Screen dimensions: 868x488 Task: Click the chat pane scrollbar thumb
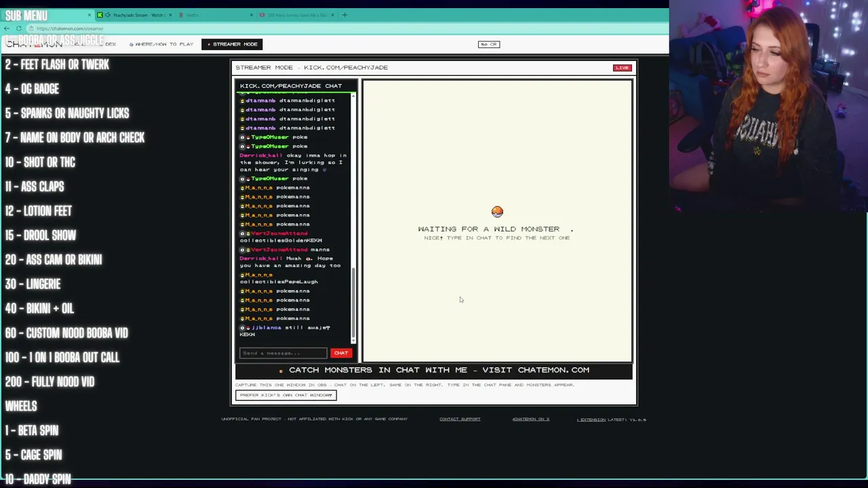tap(353, 303)
